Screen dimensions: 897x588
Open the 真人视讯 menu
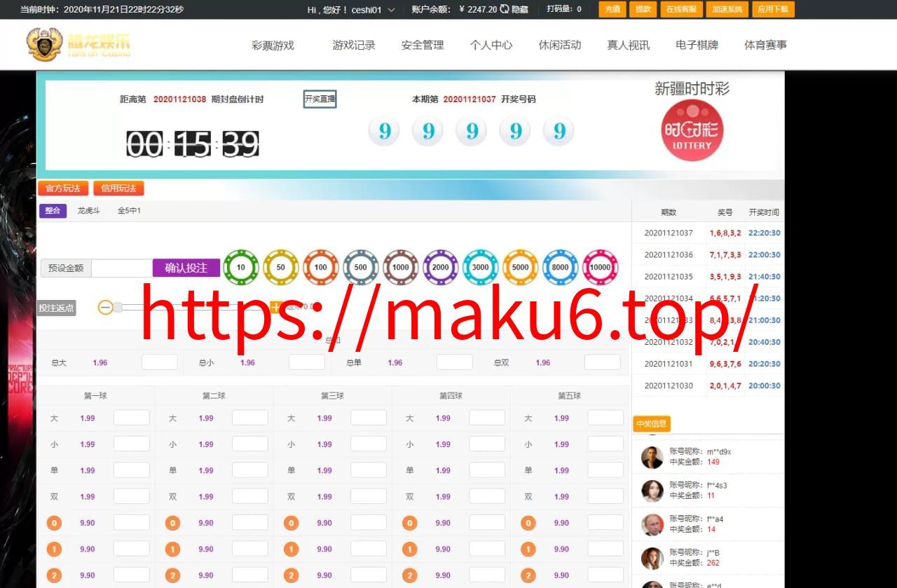pyautogui.click(x=629, y=45)
